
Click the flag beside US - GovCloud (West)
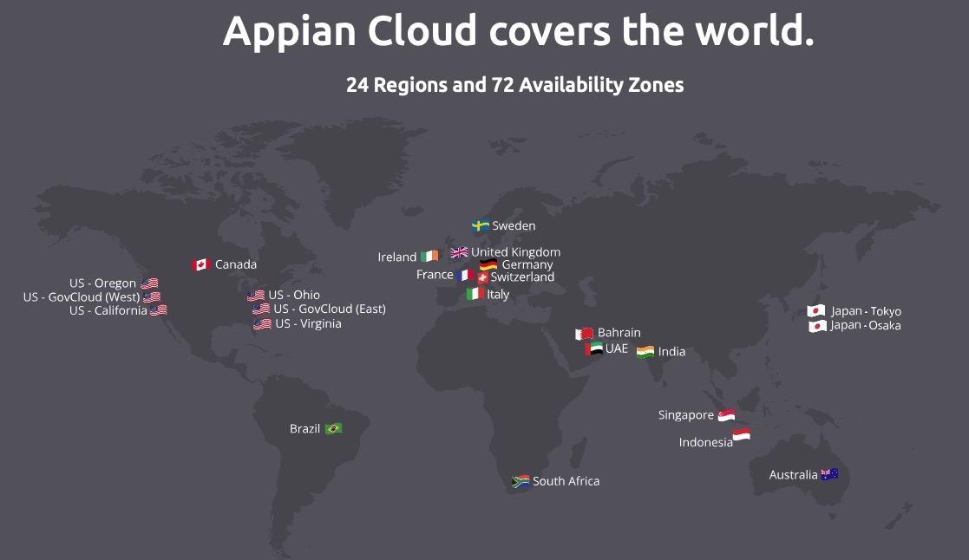pos(152,297)
